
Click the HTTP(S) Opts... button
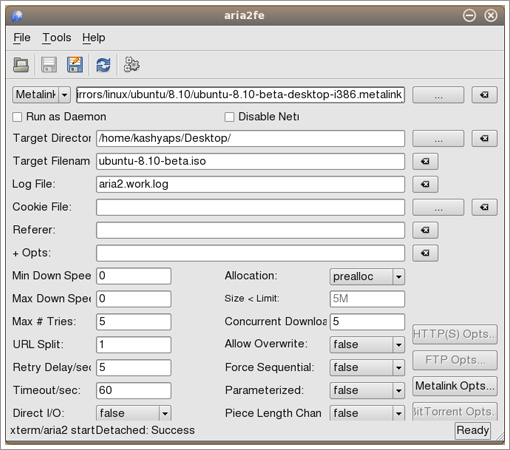pos(455,334)
